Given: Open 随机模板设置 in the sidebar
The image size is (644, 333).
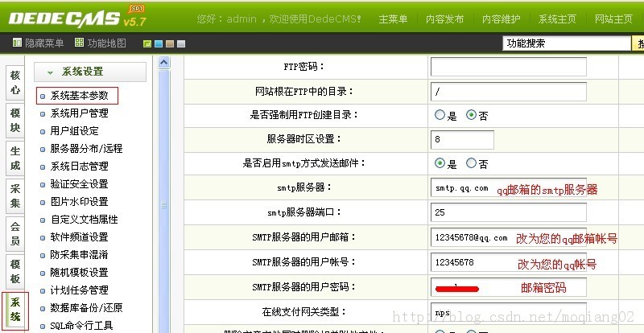Looking at the screenshot, I should point(79,272).
